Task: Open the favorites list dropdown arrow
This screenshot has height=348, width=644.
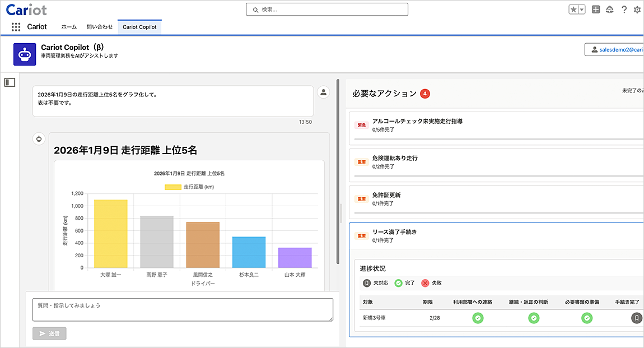Action: click(582, 10)
